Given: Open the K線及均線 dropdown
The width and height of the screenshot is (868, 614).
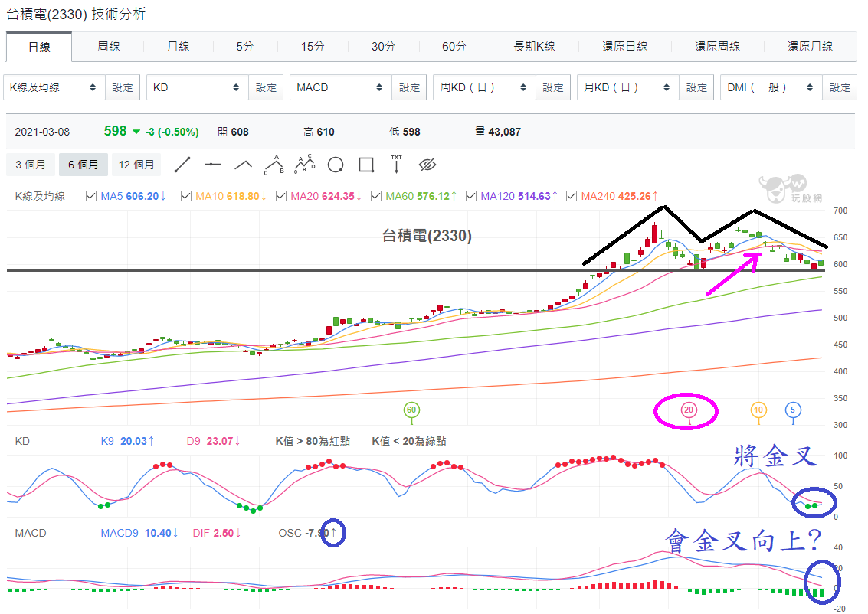Looking at the screenshot, I should coord(54,87).
